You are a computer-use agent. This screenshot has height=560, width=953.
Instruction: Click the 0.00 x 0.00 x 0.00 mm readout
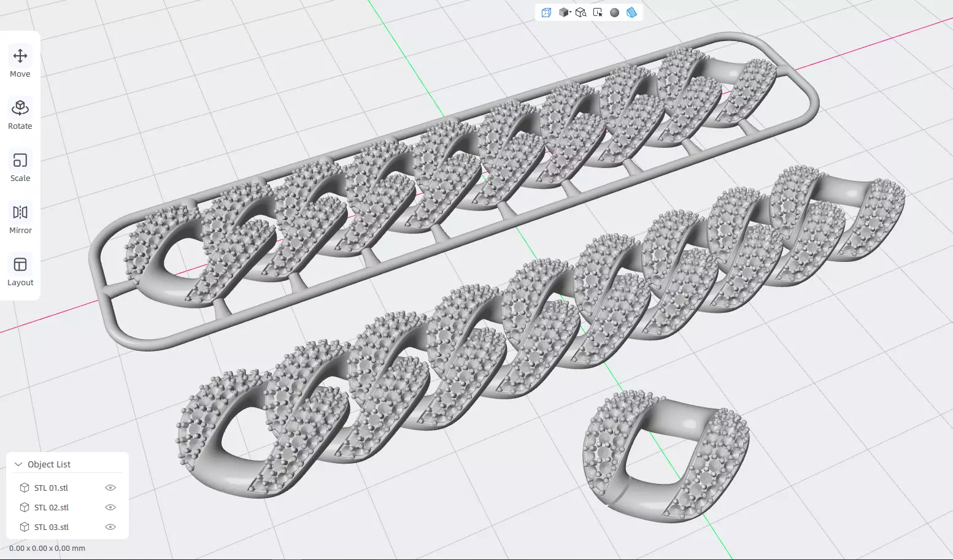coord(47,548)
